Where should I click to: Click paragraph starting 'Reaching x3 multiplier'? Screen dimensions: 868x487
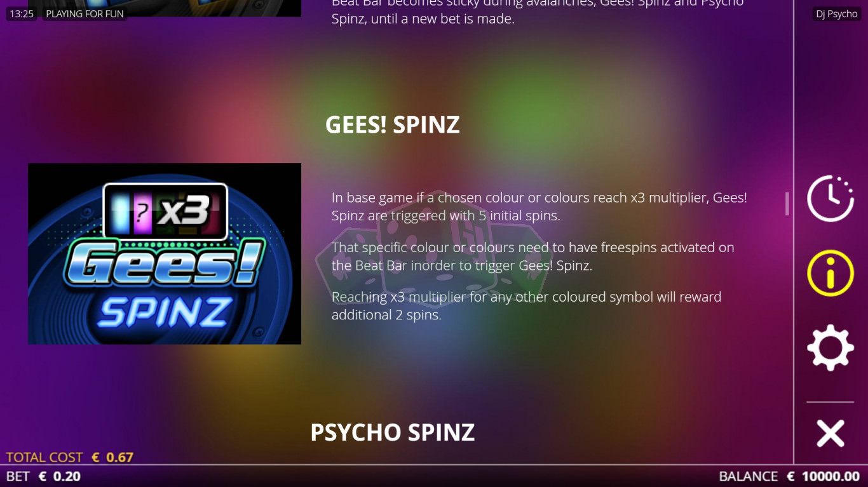tap(526, 305)
